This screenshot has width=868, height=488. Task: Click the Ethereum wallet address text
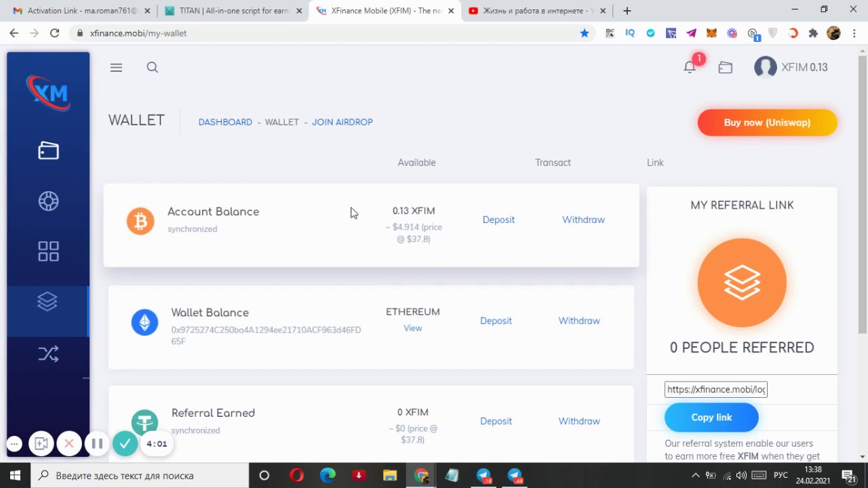pyautogui.click(x=266, y=335)
